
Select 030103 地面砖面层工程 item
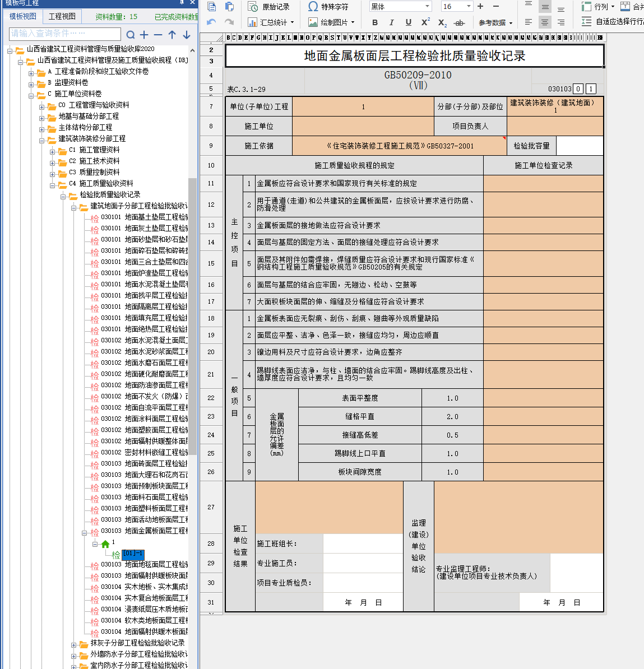[x=144, y=463]
